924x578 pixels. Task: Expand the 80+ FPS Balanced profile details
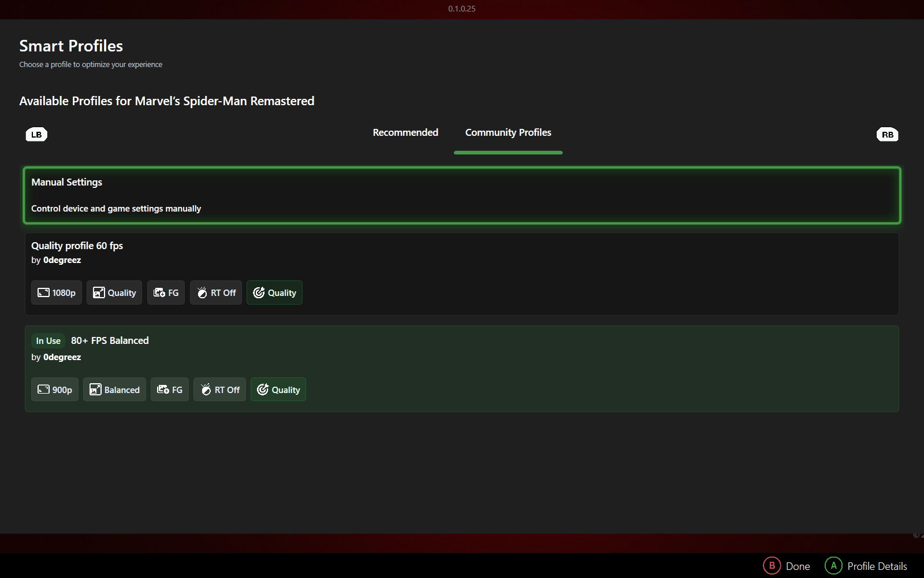point(462,369)
